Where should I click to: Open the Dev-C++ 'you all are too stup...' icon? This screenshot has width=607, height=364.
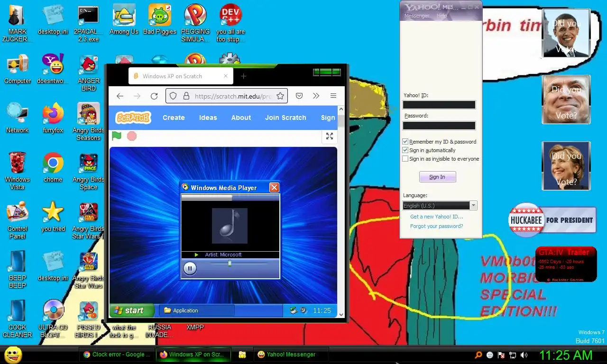tap(231, 22)
